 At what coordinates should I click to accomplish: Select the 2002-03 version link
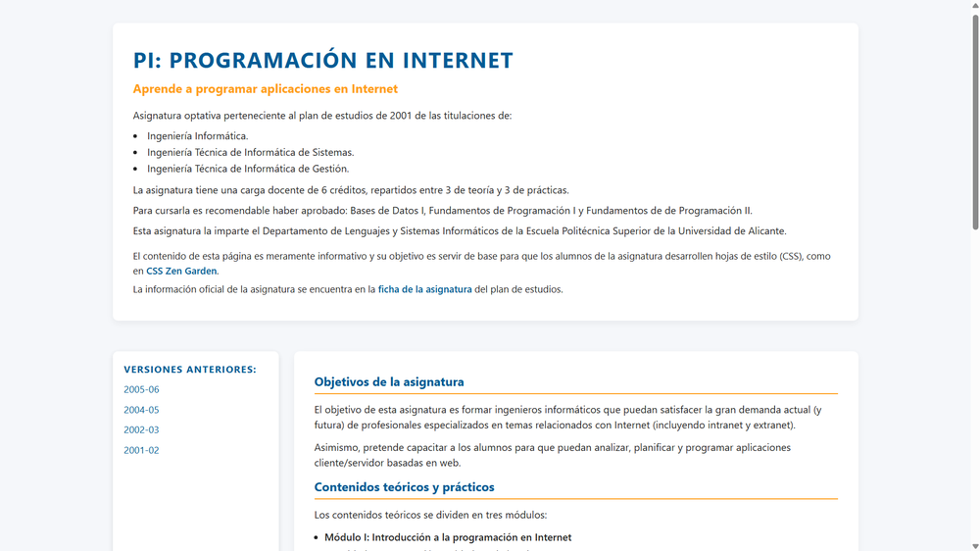click(141, 429)
